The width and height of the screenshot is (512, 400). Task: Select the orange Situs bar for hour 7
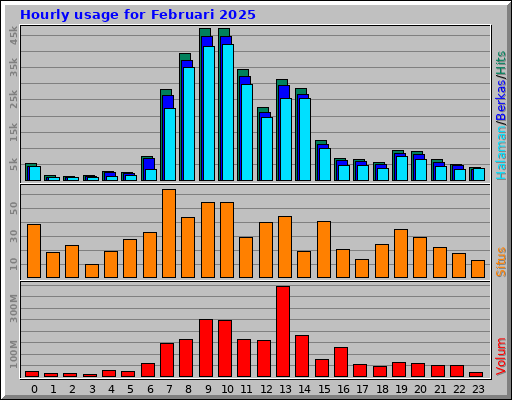(x=169, y=233)
